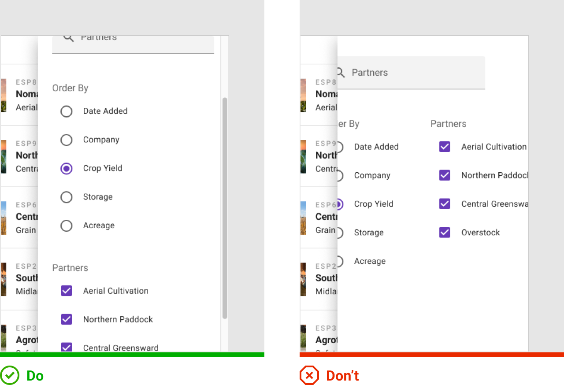Uncheck Central Greensward in the left panel
This screenshot has height=392, width=564.
[x=67, y=348]
